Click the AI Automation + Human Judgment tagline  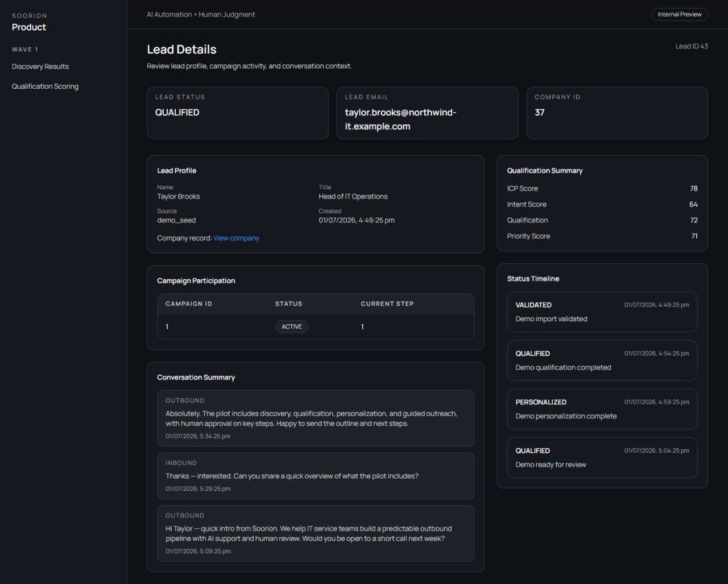click(201, 15)
